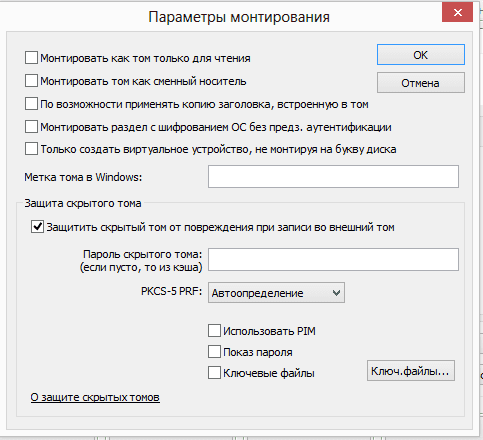Viewport: 483px width, 440px height.
Task: Open 'О защите скрытых томов' link
Action: [x=95, y=397]
